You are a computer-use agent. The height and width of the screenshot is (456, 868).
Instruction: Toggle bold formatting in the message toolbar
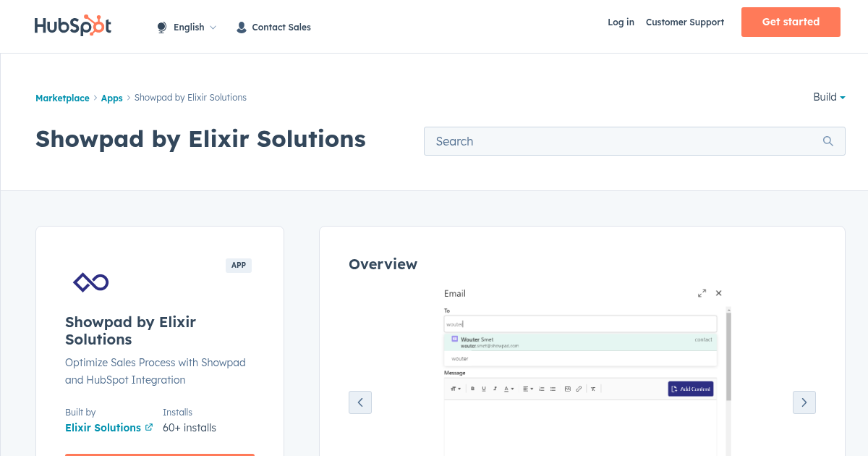[x=472, y=389]
